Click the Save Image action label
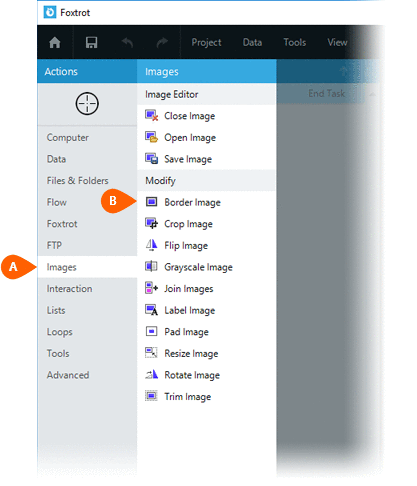Viewport: 417px width, 486px height. coord(188,159)
